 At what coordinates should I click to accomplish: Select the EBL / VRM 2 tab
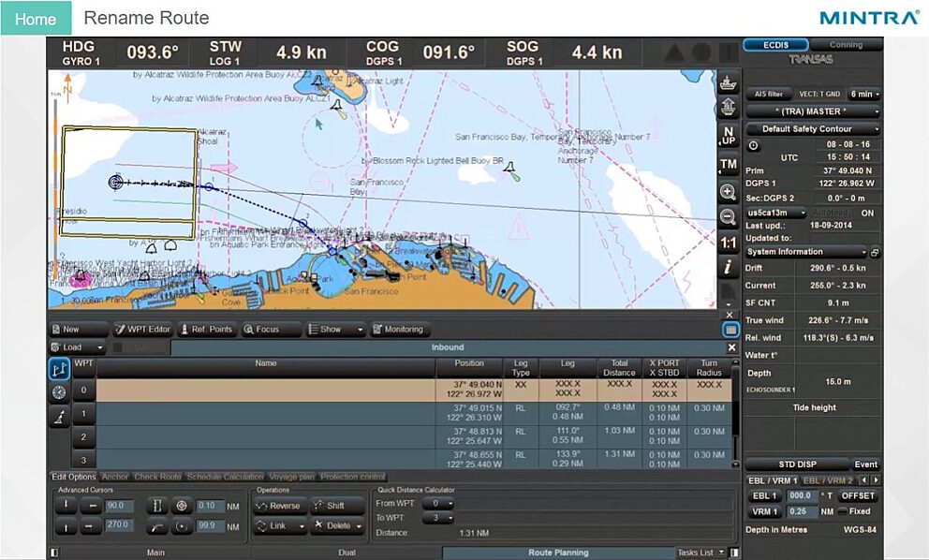(x=828, y=480)
